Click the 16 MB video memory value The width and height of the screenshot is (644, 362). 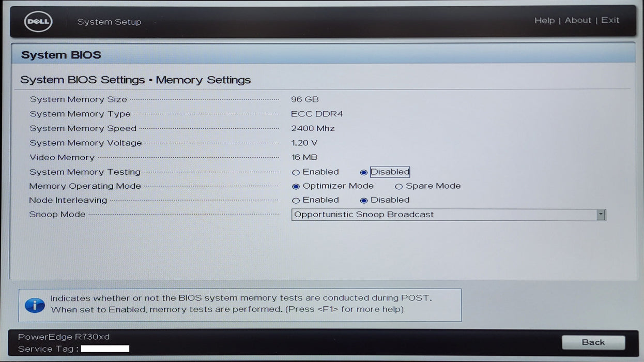(x=304, y=157)
